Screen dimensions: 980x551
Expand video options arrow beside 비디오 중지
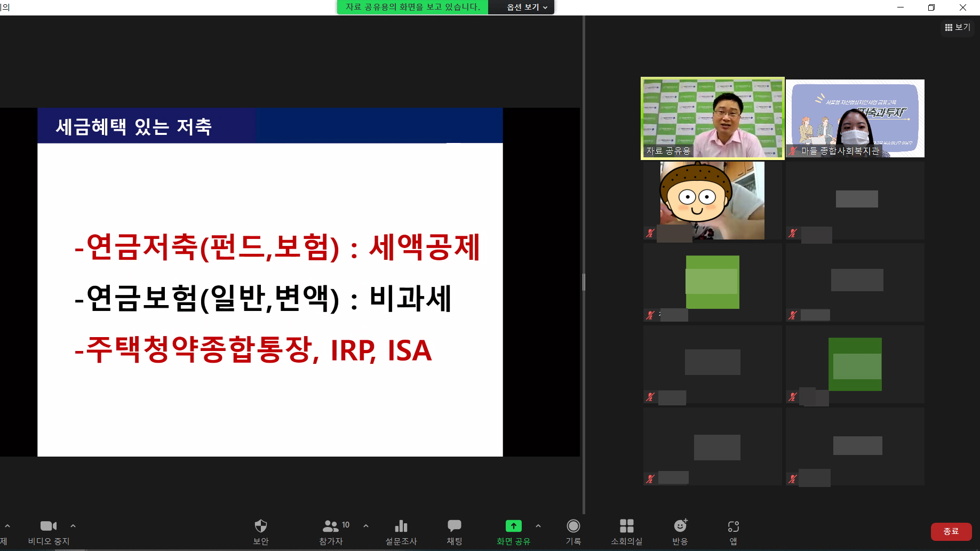[73, 526]
